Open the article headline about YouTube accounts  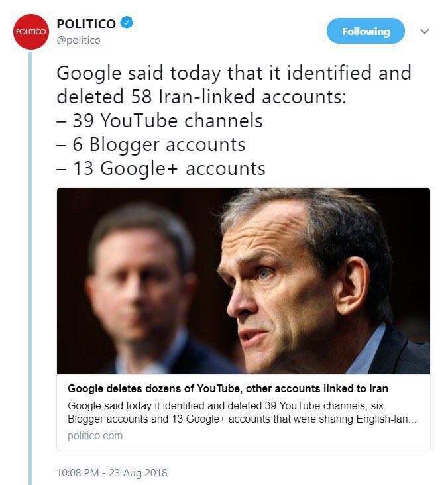coord(227,388)
